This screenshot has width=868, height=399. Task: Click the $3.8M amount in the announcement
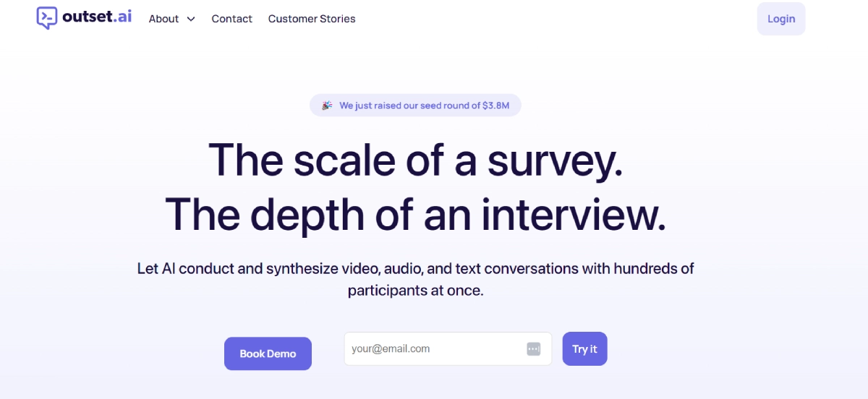click(x=496, y=106)
